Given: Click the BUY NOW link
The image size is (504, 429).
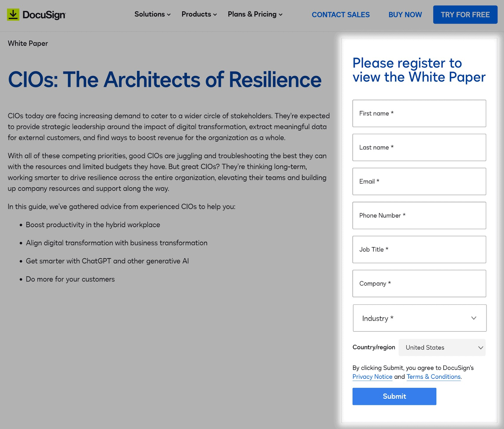Looking at the screenshot, I should 405,14.
